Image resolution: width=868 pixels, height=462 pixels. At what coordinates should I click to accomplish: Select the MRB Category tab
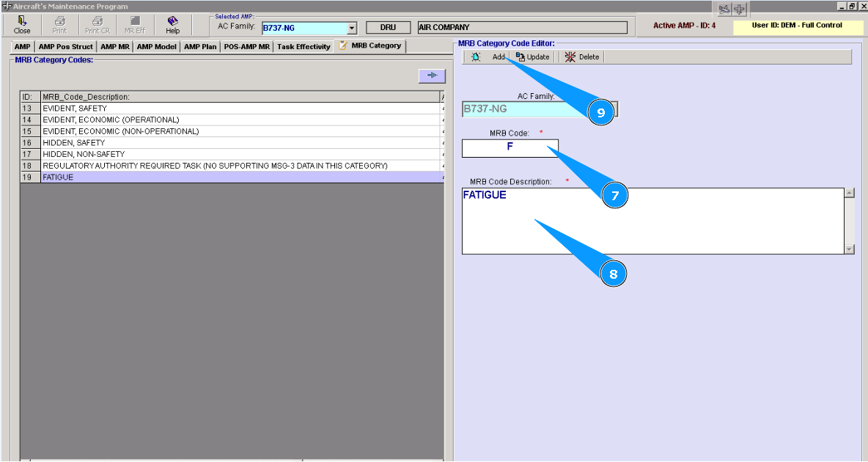coord(370,46)
